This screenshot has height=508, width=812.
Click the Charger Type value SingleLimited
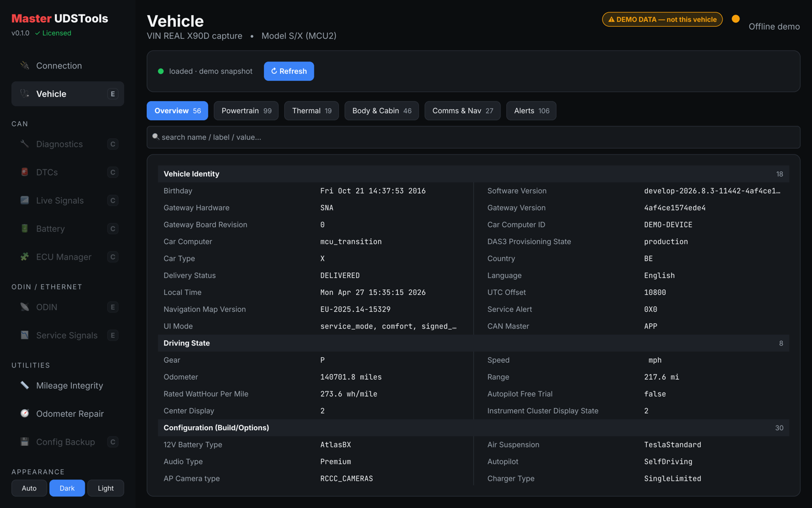673,478
